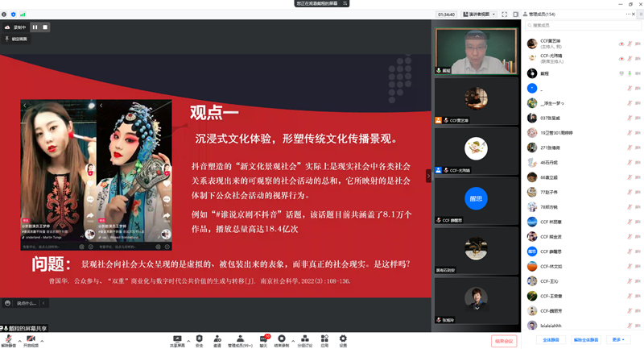Select presenter video thumbnail with green border

pos(477,52)
